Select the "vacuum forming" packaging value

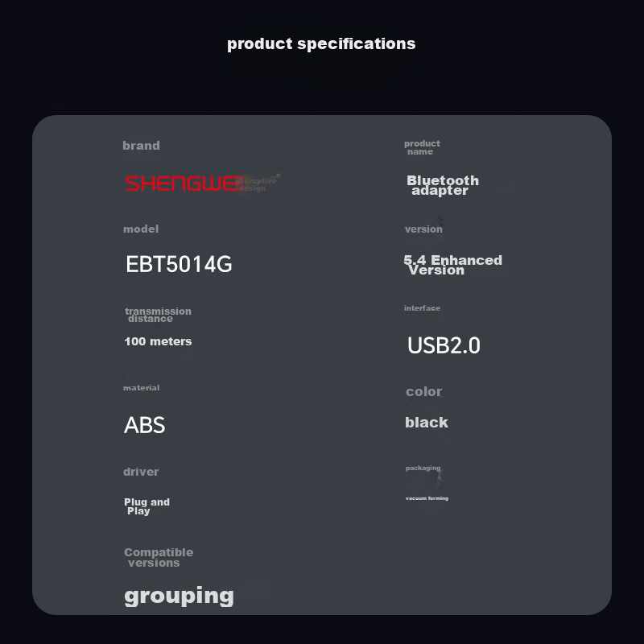pos(427,498)
